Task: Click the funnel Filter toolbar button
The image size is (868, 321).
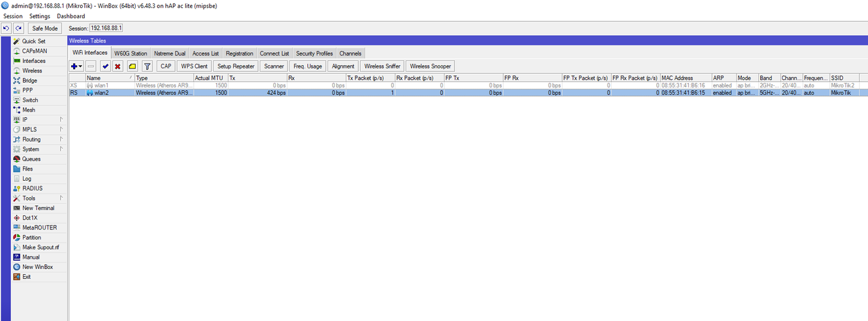Action: point(146,66)
